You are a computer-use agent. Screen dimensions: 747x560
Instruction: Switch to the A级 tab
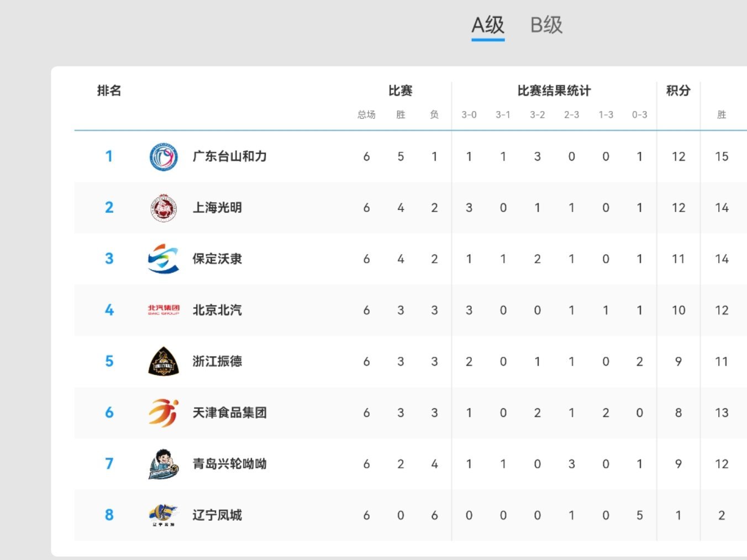click(488, 25)
